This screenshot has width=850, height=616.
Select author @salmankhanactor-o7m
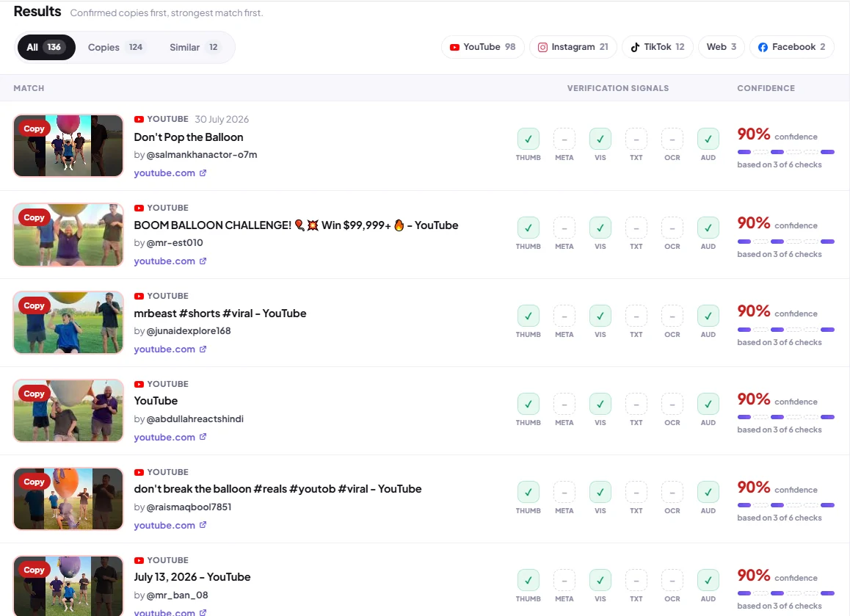coord(202,154)
